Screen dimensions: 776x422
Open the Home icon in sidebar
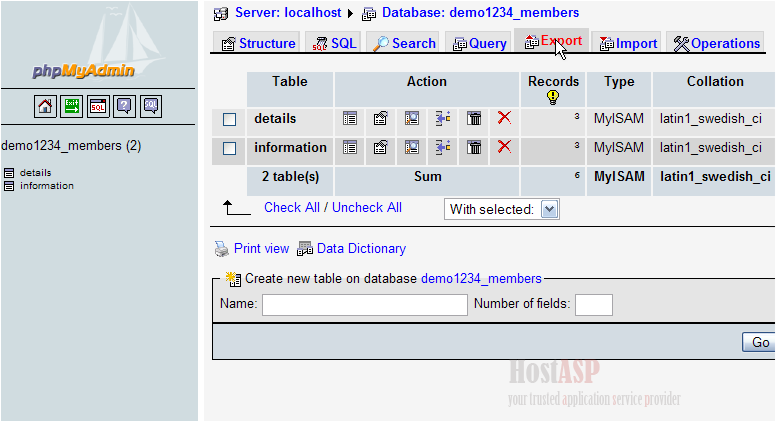pyautogui.click(x=45, y=106)
